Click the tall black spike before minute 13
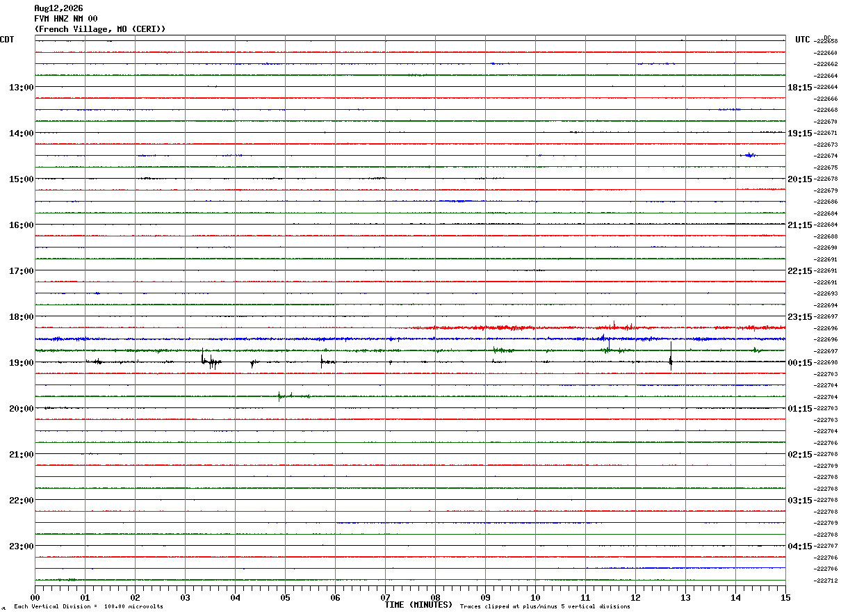This screenshot has width=841, height=616. pos(671,354)
